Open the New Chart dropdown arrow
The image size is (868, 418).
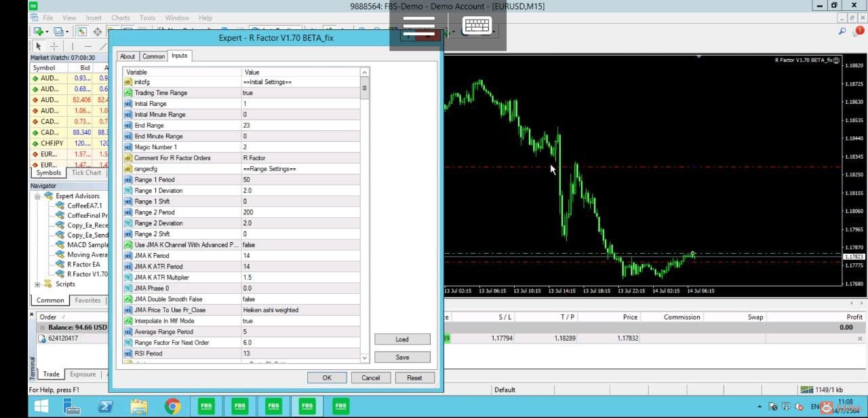click(x=47, y=32)
